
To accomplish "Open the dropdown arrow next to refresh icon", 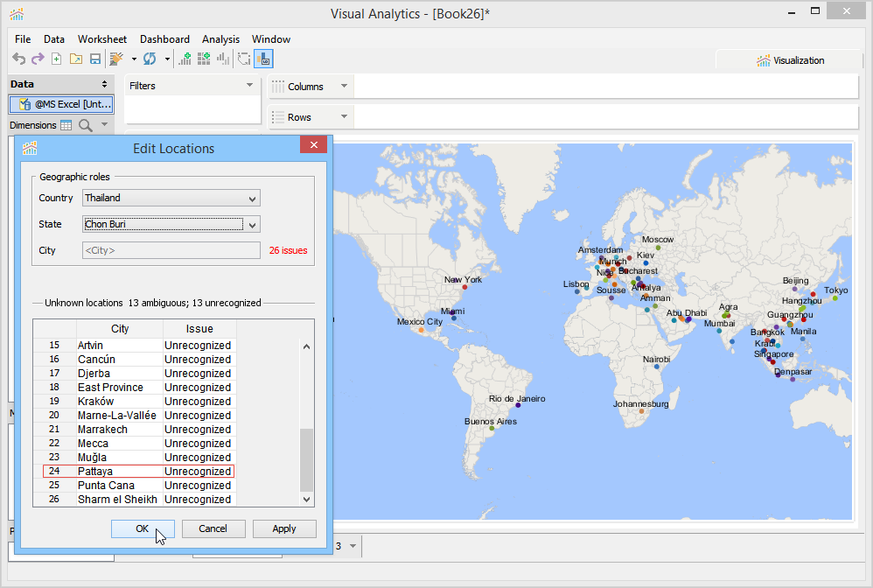I will [x=167, y=59].
